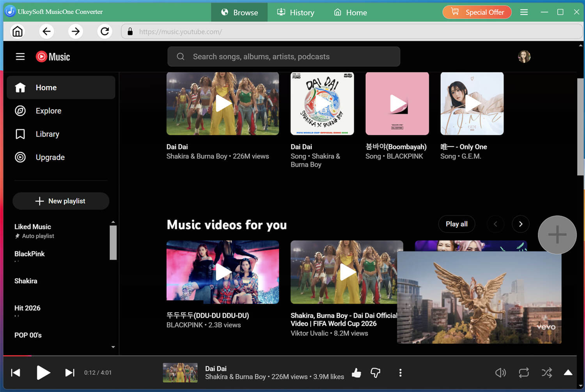Click the song progress bar

(x=290, y=356)
